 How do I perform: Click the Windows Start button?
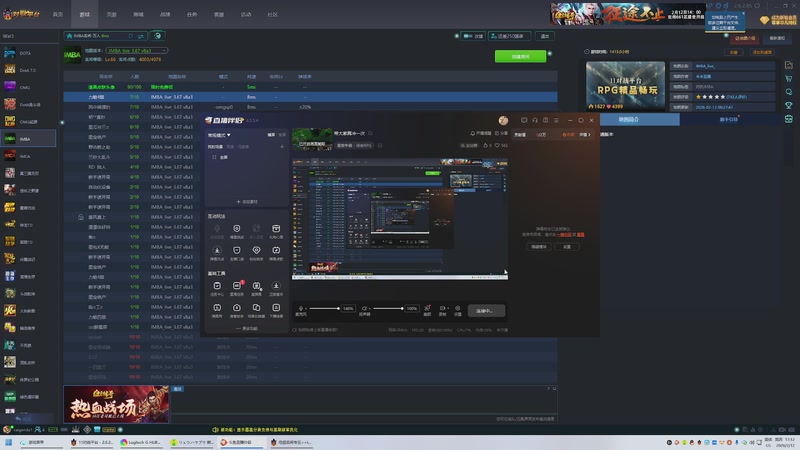[8, 442]
